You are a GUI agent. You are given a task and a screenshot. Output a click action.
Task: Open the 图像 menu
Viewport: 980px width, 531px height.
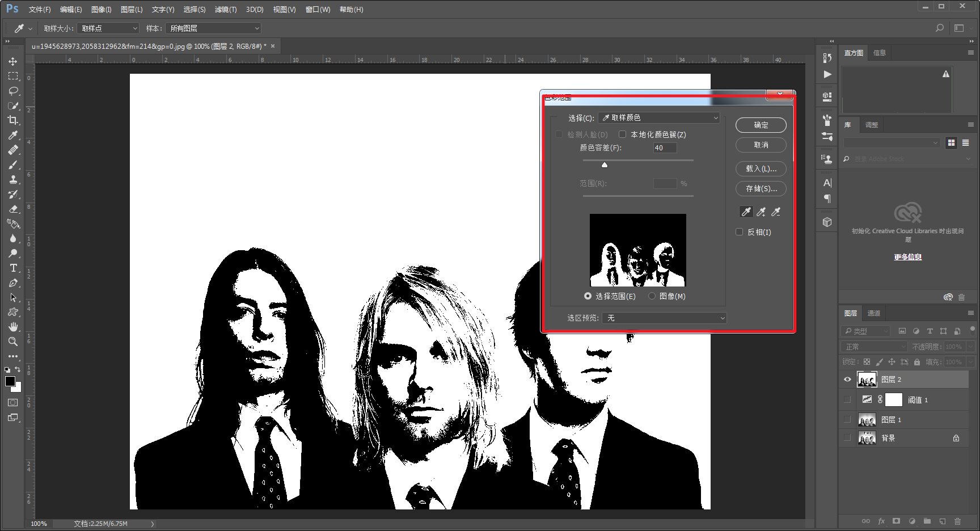[102, 10]
